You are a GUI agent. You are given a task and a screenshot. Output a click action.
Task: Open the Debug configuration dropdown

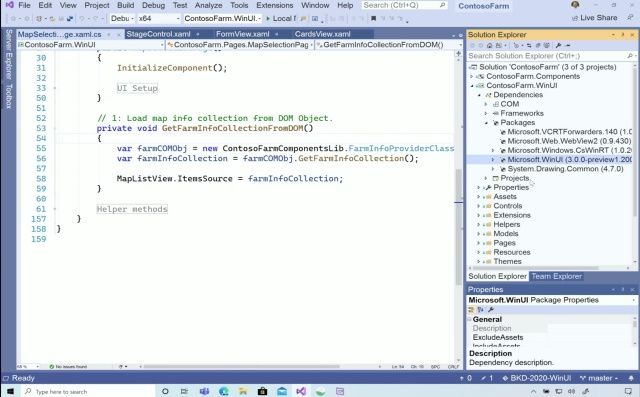(x=122, y=18)
